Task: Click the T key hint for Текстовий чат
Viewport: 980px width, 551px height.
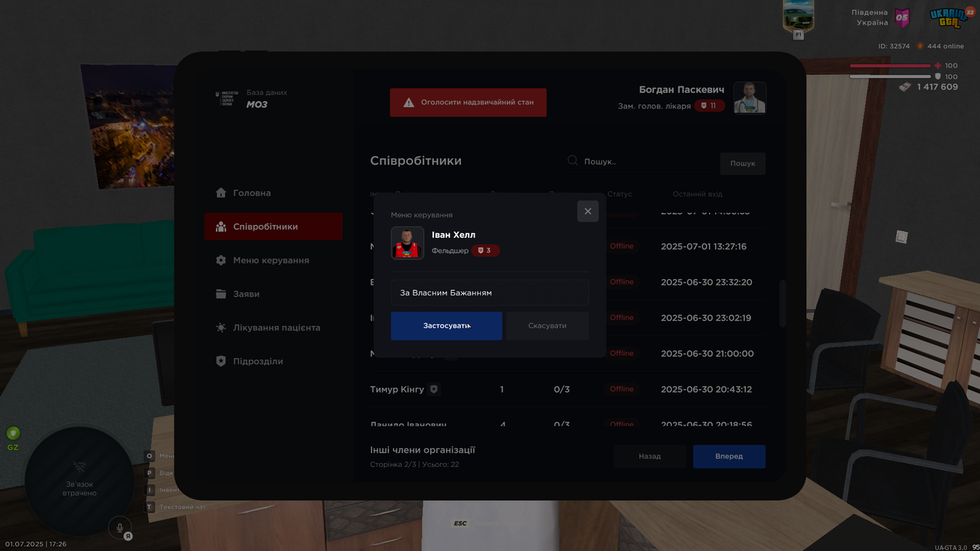Action: tap(150, 507)
